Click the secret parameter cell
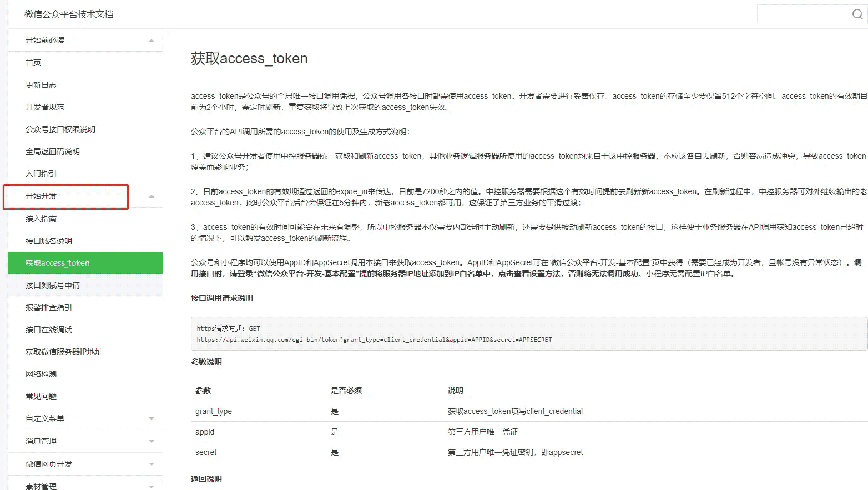 [206, 452]
